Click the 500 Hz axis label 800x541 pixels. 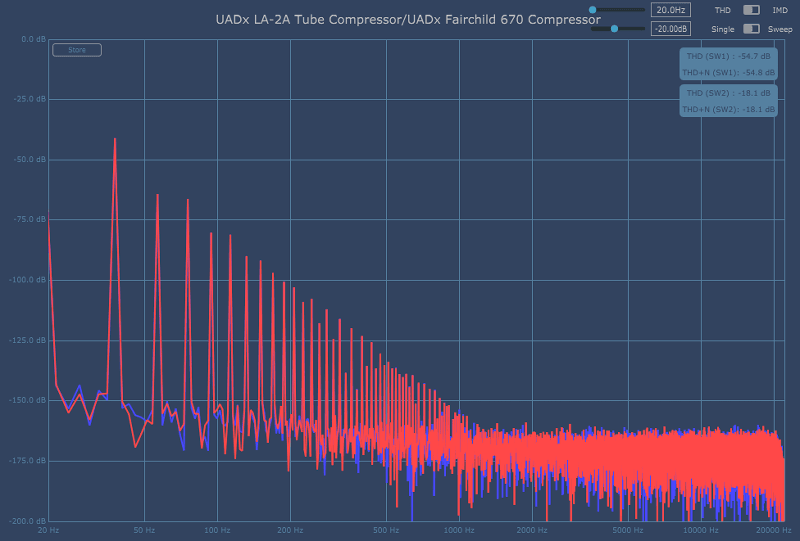click(x=386, y=530)
